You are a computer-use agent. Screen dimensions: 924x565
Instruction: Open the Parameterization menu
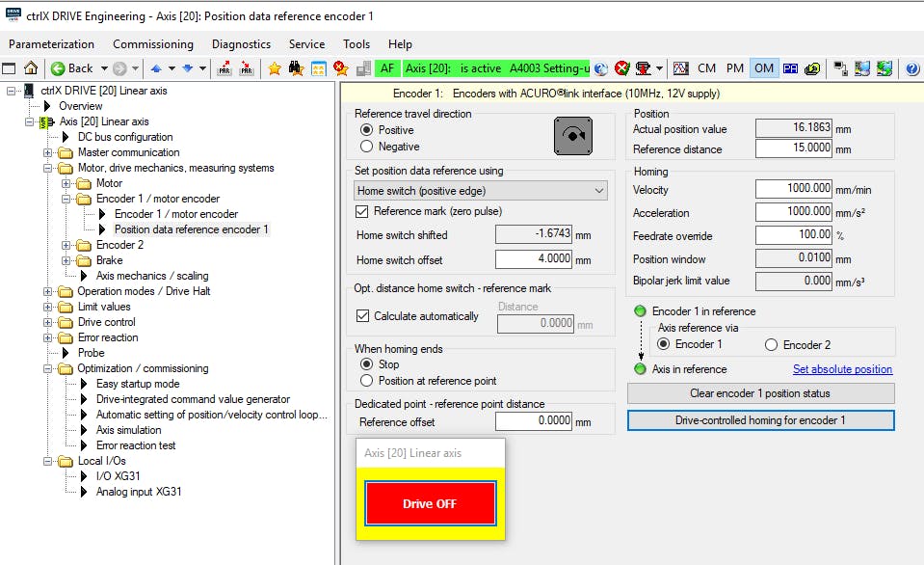click(x=51, y=44)
